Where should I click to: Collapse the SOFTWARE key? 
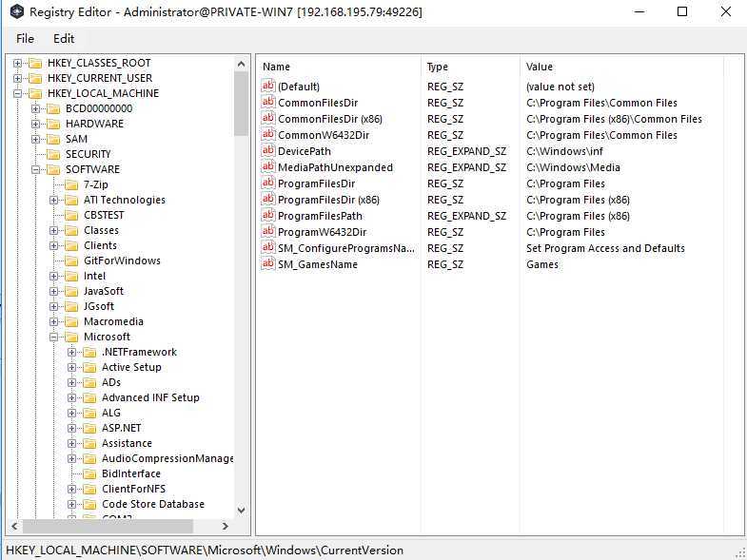35,169
